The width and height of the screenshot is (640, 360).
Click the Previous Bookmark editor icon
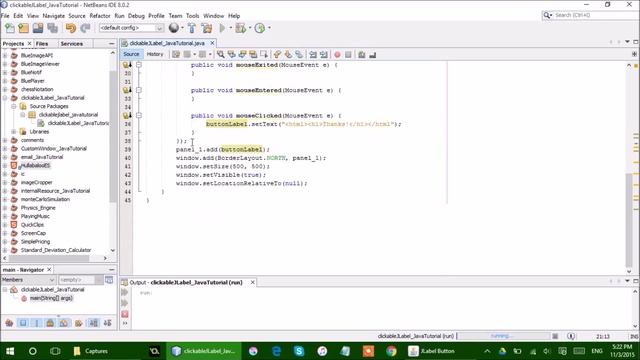tap(278, 54)
